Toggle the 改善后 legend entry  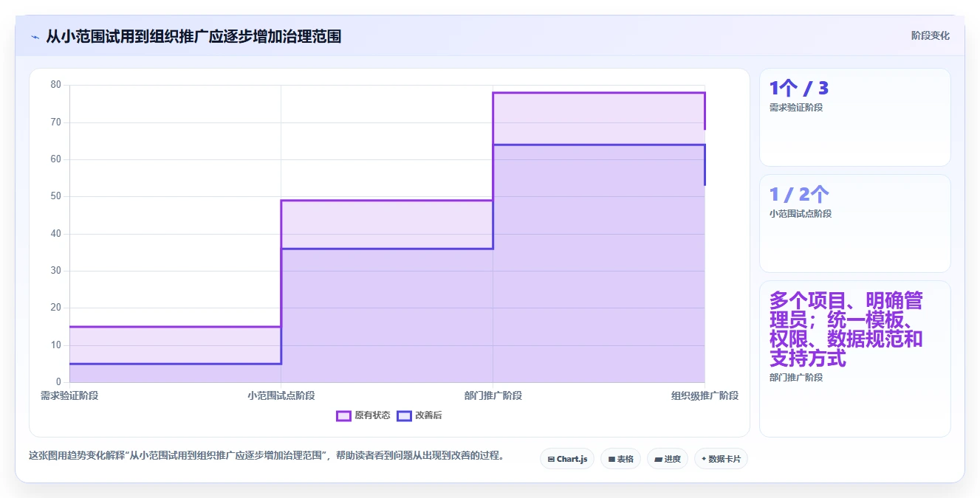[x=419, y=415]
